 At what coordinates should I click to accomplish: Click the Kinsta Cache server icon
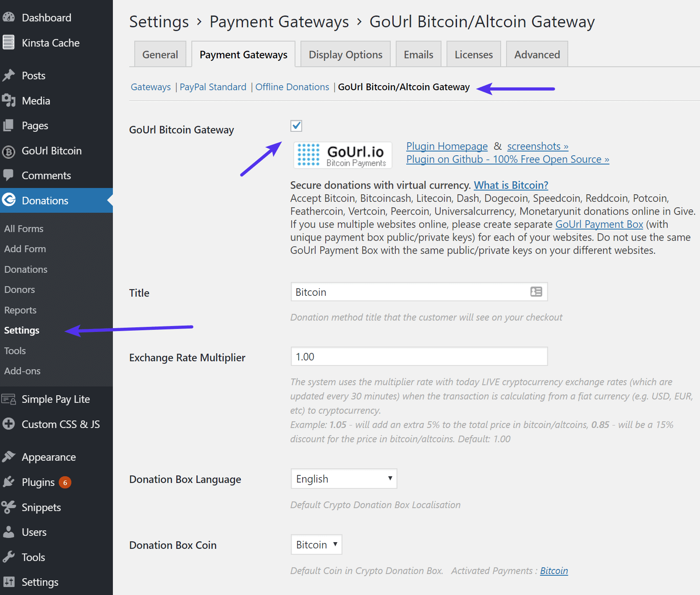pos(8,42)
